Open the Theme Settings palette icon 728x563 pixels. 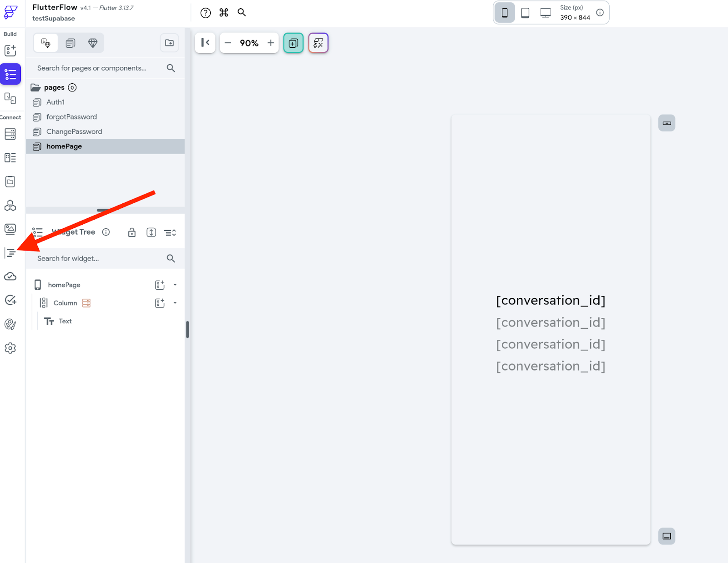click(x=10, y=324)
